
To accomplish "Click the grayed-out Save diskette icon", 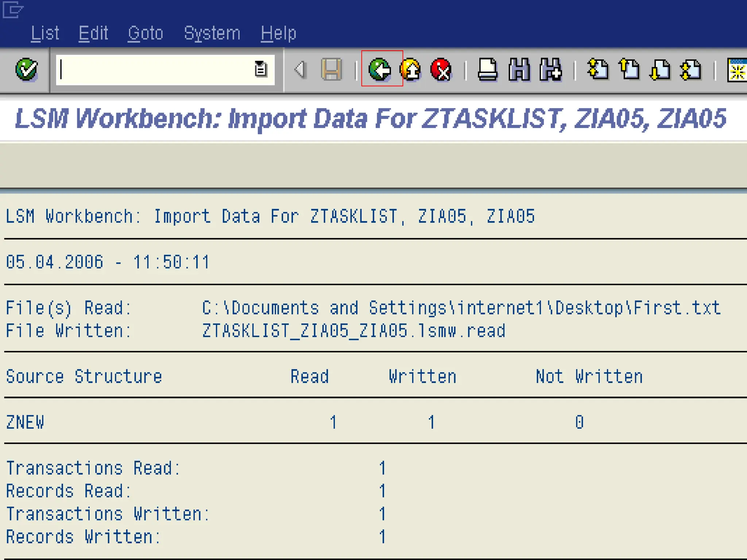I will coord(332,69).
